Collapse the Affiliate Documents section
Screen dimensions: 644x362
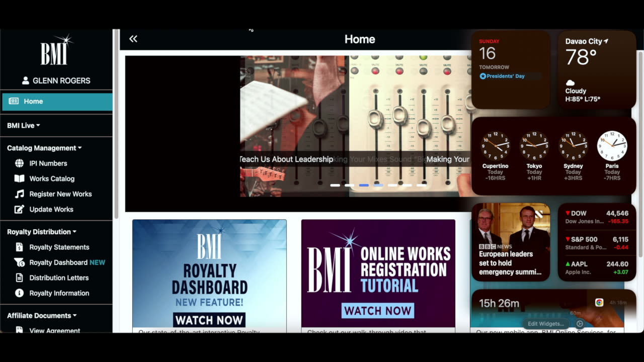coord(42,316)
